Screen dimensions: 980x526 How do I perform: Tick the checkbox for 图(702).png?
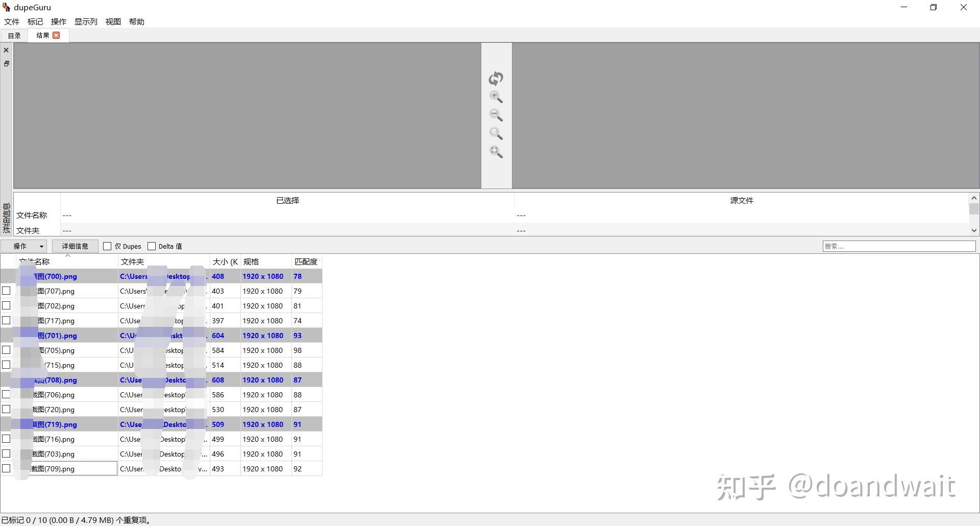[6, 305]
